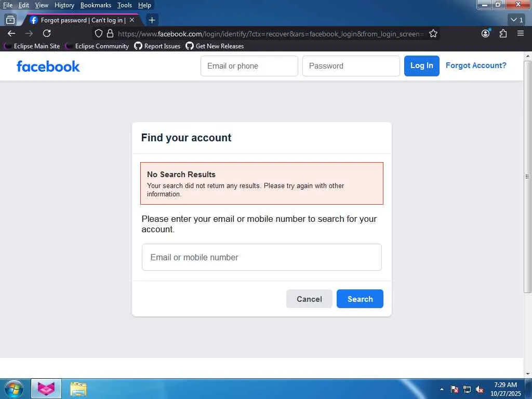532x399 pixels.
Task: Open the Windows Start menu
Action: tap(14, 389)
